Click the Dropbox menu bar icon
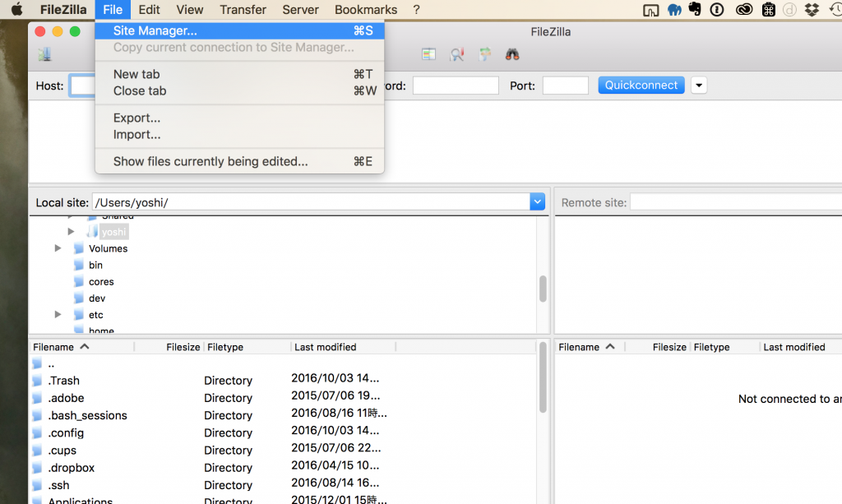 pyautogui.click(x=812, y=10)
